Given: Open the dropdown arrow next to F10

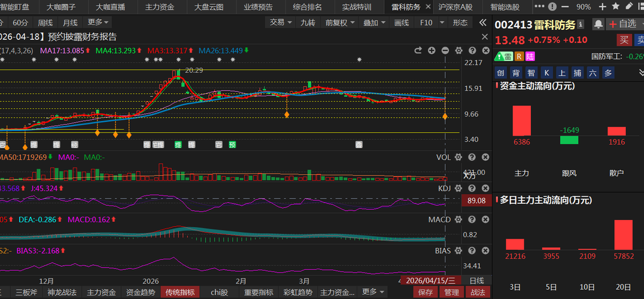Looking at the screenshot, I should (442, 23).
